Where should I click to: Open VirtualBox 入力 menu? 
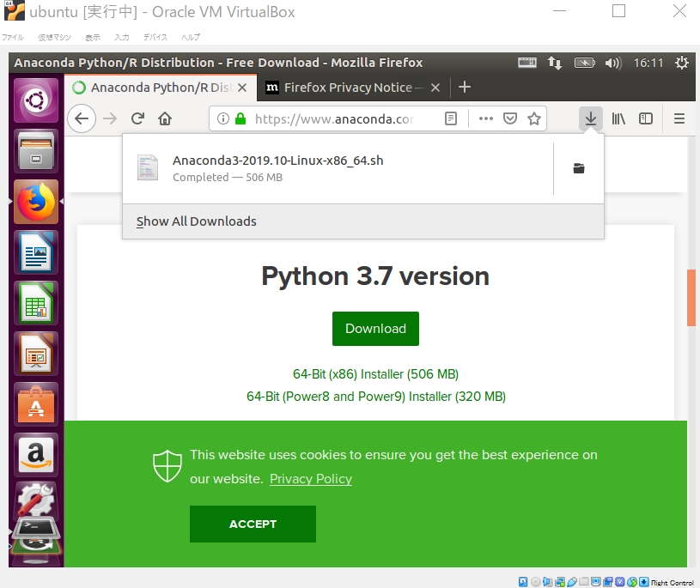[122, 38]
